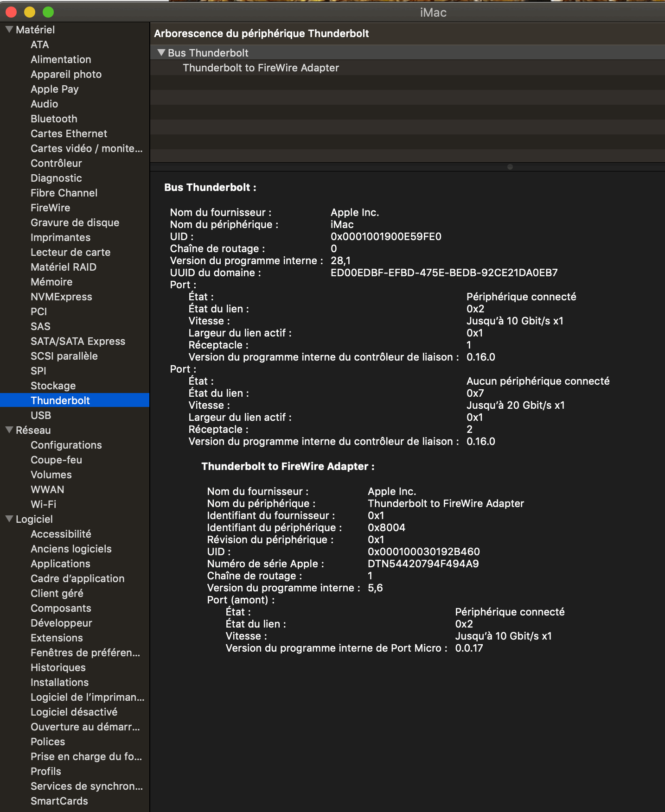Open Cadre d'application entry
Image resolution: width=665 pixels, height=812 pixels.
coord(77,578)
